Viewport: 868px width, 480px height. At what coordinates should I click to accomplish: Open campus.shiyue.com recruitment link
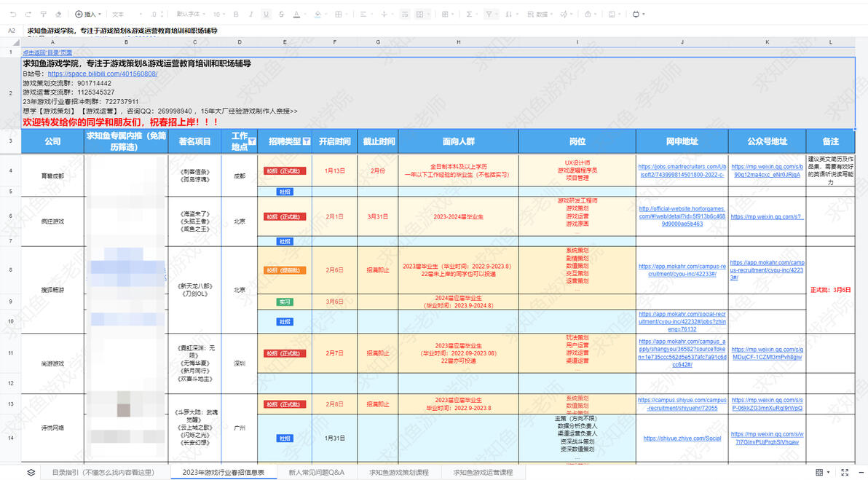[682, 404]
